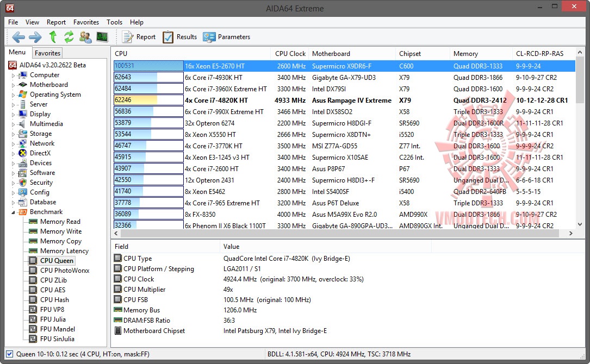Viewport: 590px width, 364px height.
Task: Select the Security shield icon
Action: pos(23,183)
